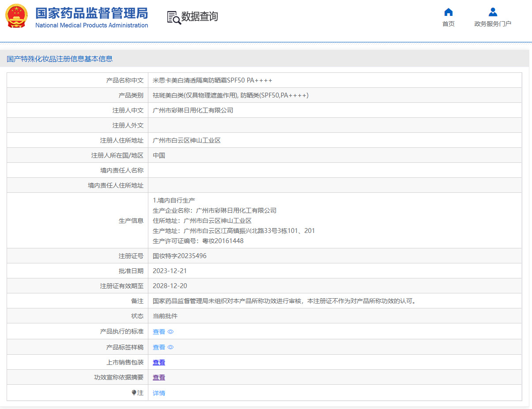Click registration number 国妆特字20235496

click(179, 256)
